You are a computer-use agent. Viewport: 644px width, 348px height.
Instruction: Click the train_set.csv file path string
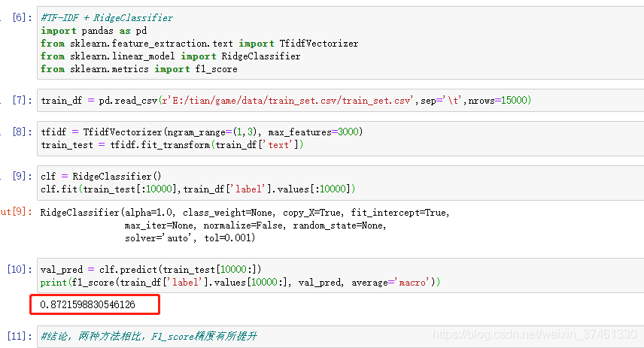coord(287,100)
